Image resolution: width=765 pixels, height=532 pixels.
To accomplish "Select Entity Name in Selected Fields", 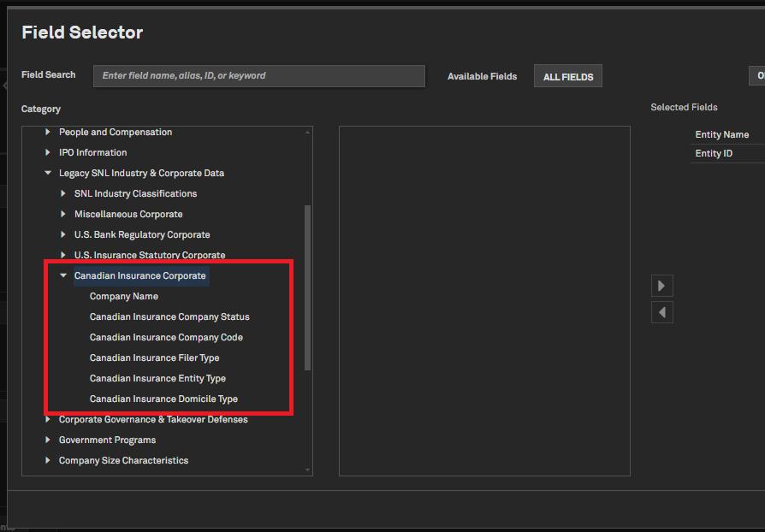I will [721, 134].
